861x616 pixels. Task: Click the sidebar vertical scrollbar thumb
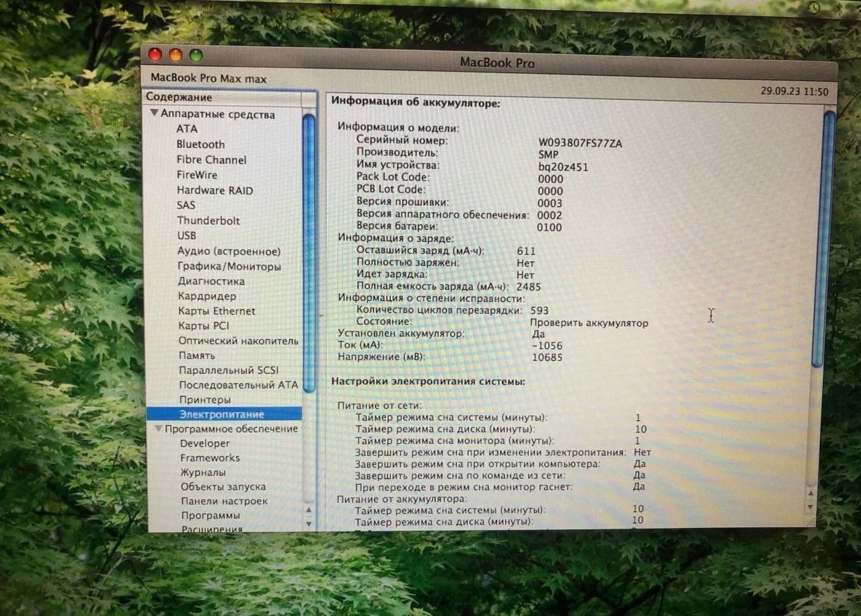(309, 253)
